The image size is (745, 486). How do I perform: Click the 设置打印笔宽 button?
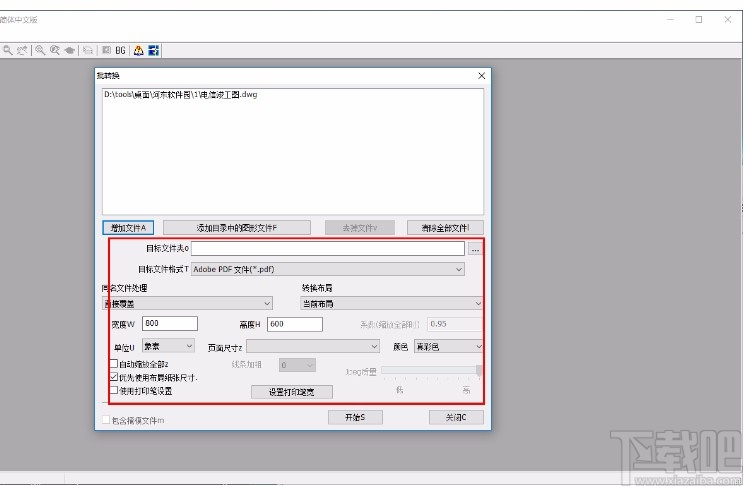[292, 392]
